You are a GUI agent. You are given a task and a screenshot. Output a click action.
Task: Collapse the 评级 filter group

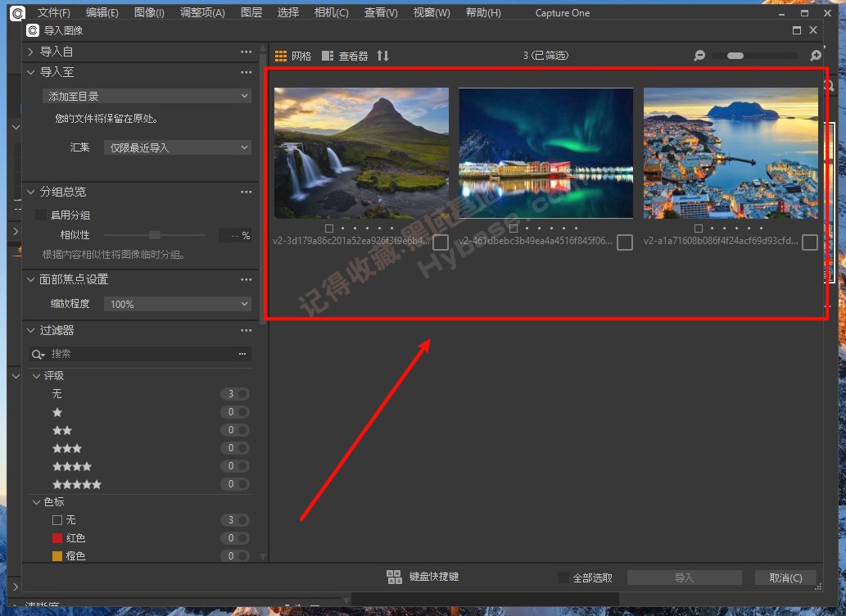(x=36, y=376)
